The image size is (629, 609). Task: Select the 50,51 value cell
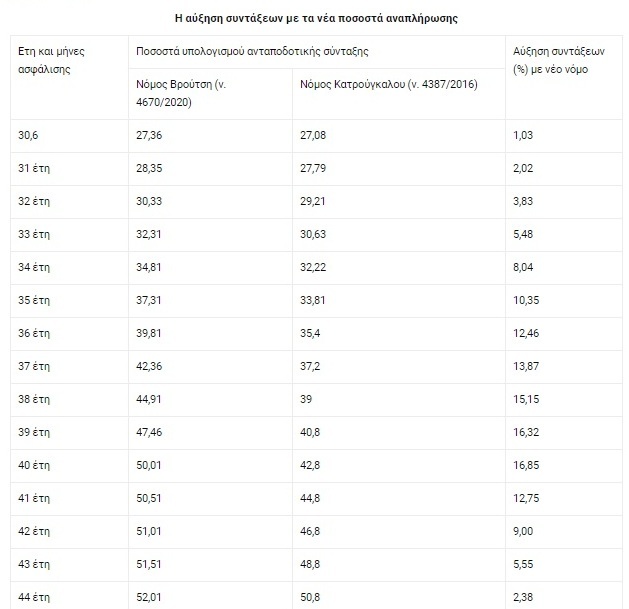[x=151, y=499]
